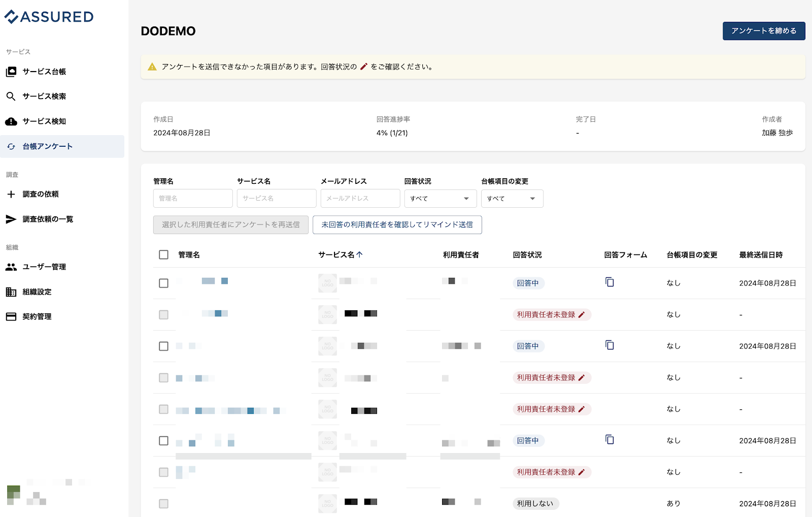Open the 回答状況 filter dropdown
The width and height of the screenshot is (812, 517).
tap(441, 199)
